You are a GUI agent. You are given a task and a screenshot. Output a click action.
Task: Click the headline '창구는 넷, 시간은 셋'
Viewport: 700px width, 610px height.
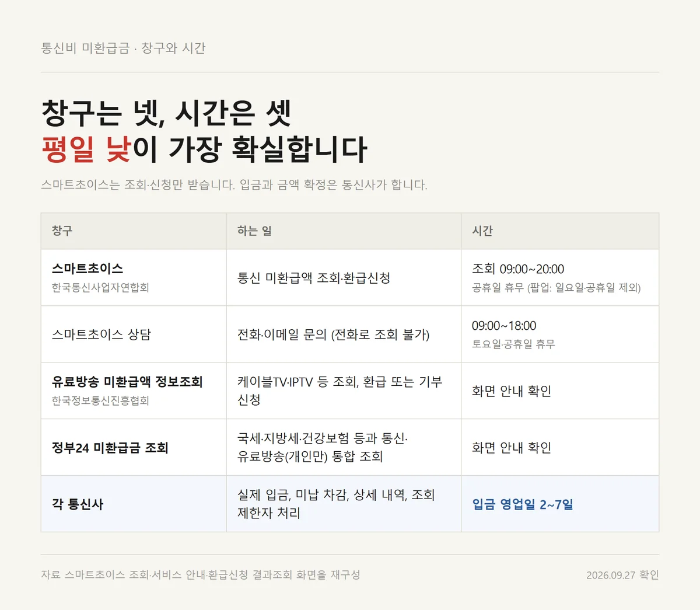166,113
